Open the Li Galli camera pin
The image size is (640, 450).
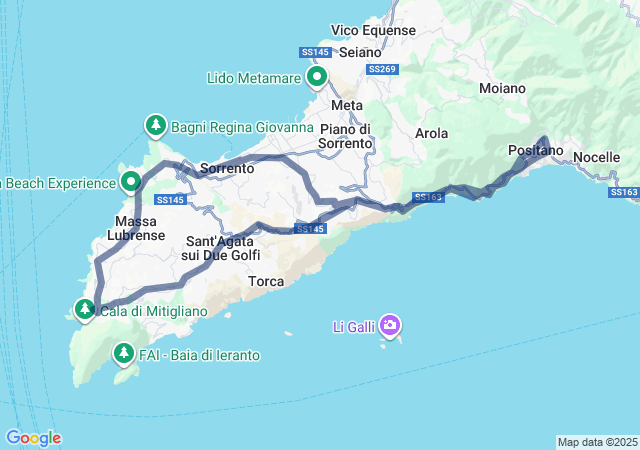click(390, 326)
